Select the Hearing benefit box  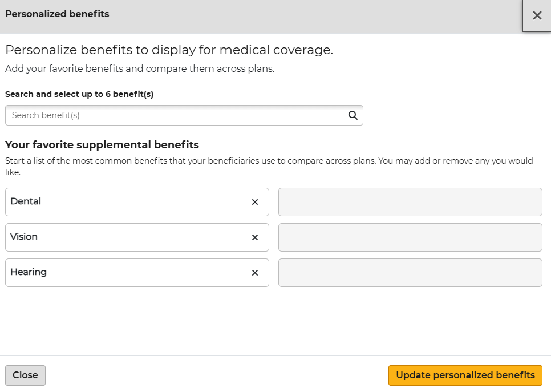point(125,273)
